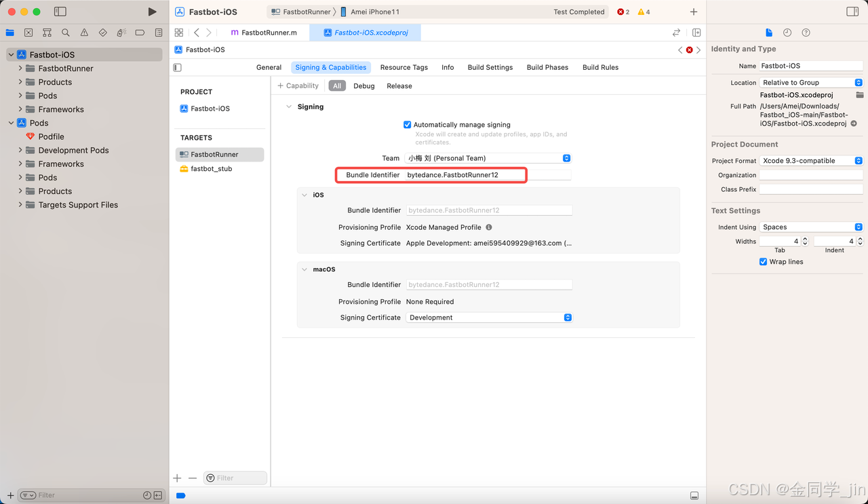Image resolution: width=868 pixels, height=504 pixels.
Task: Increment the Tab width stepper
Action: tap(805, 239)
